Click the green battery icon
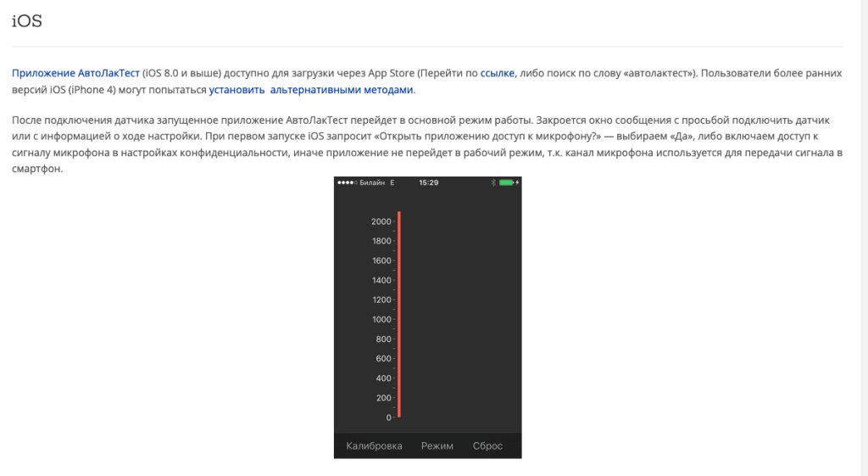This screenshot has height=476, width=868. point(507,182)
